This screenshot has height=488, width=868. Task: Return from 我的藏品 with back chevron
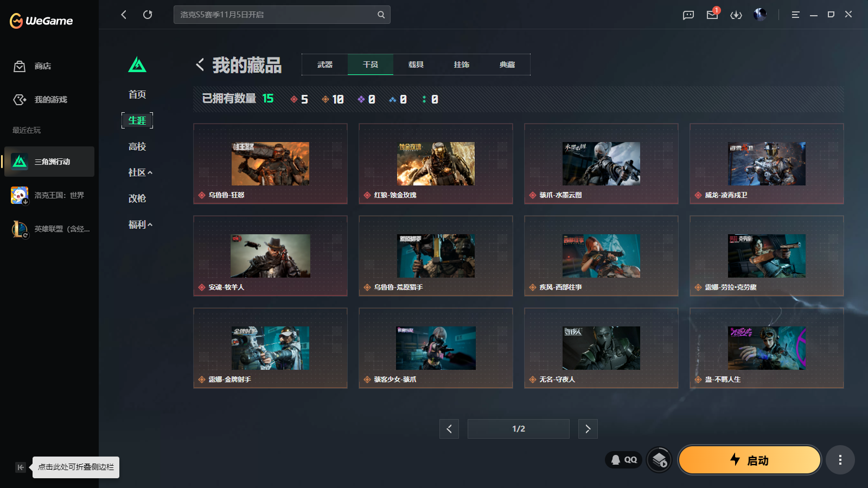[x=200, y=65]
